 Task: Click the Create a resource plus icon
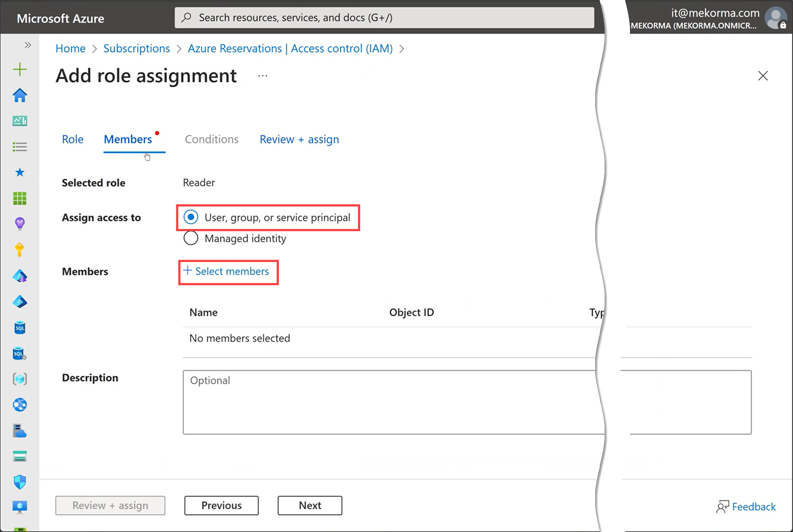click(20, 69)
